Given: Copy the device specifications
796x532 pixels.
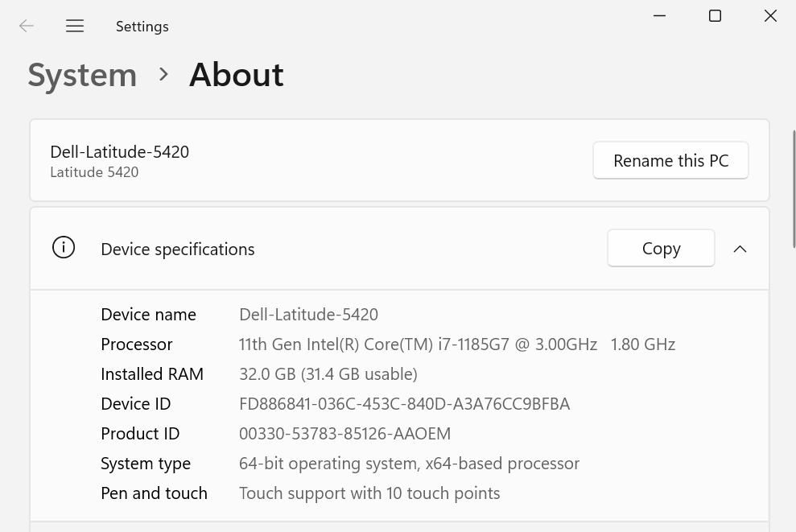Looking at the screenshot, I should coord(661,248).
